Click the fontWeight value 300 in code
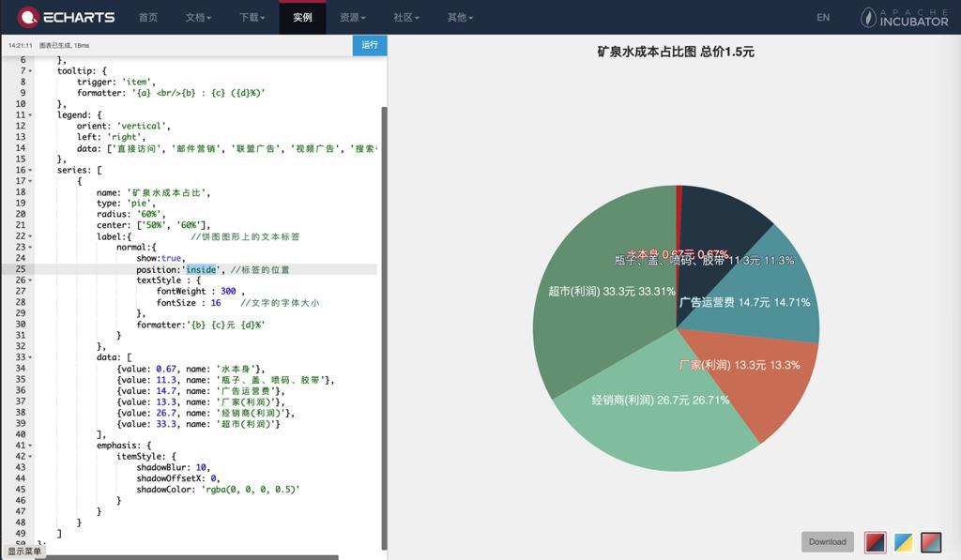 (228, 292)
